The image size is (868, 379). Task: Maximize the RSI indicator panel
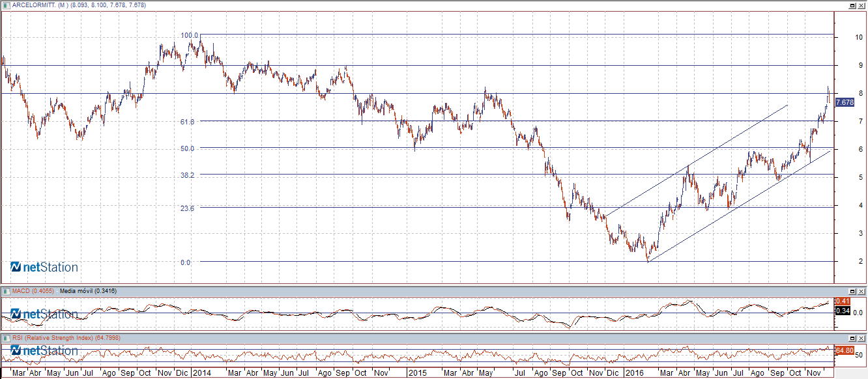[x=852, y=338]
